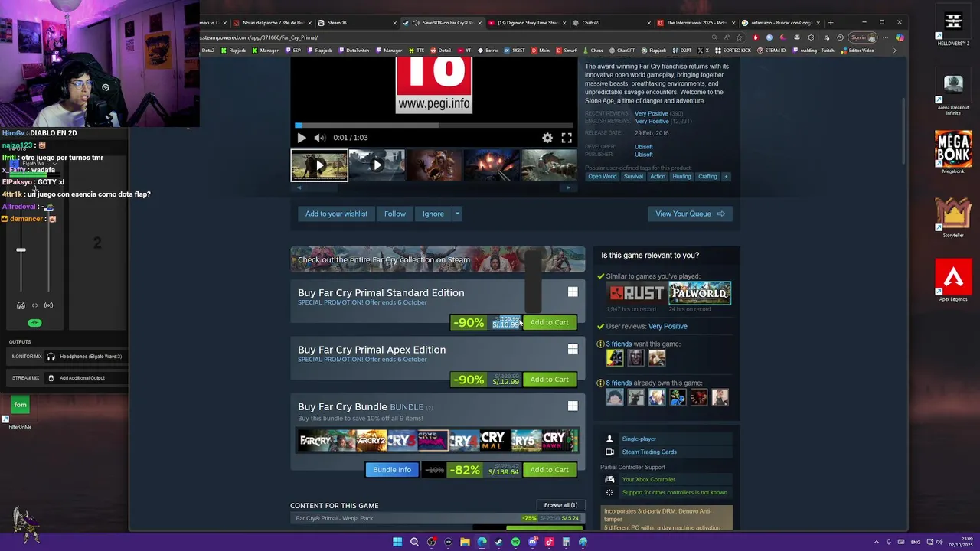Seek along the trailer progress bar
The width and height of the screenshot is (980, 551).
coord(434,125)
